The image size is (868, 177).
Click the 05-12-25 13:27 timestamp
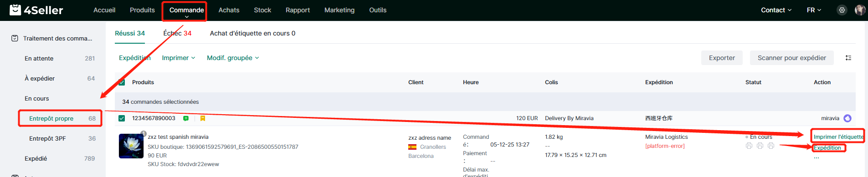[x=510, y=145]
